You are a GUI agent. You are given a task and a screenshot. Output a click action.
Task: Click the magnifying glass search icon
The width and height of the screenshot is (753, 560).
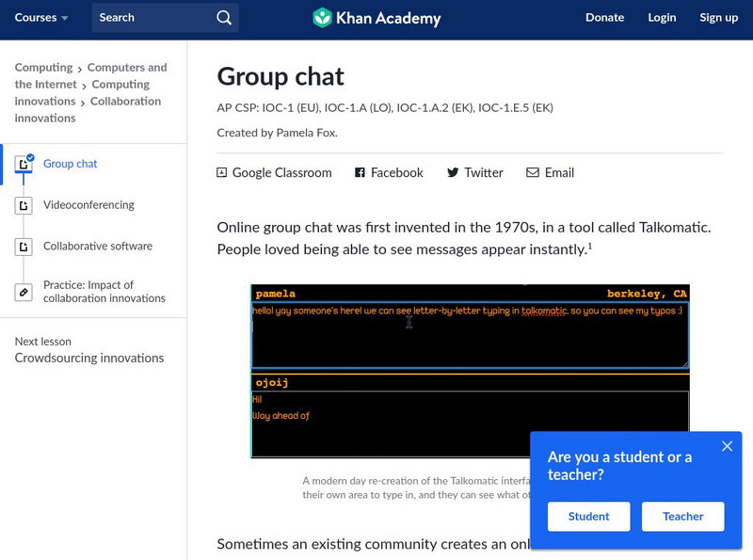224,18
